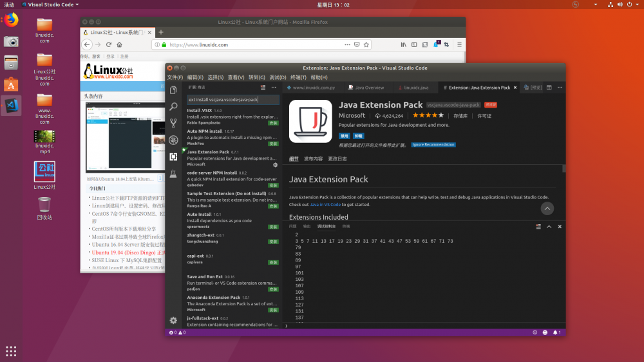Open Ubuntu Software from the dock

(x=11, y=84)
